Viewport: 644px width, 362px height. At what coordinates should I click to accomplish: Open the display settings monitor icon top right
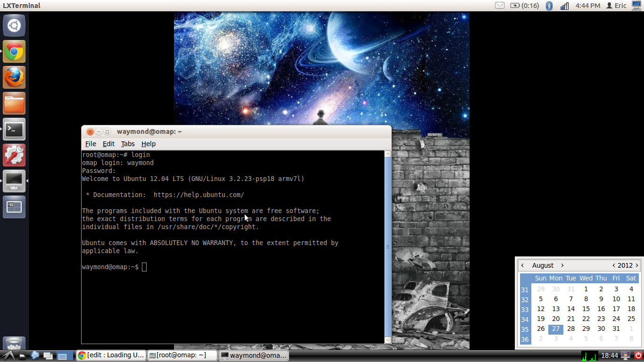point(637,6)
